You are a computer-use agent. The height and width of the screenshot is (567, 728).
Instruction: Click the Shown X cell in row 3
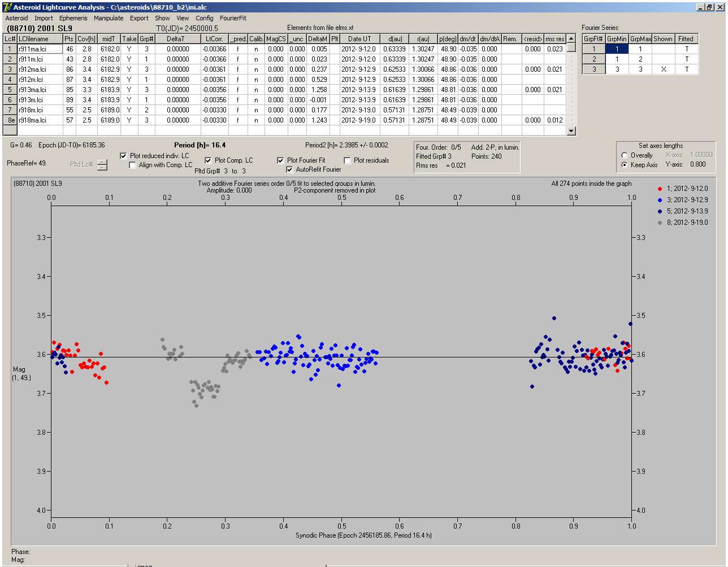[663, 69]
